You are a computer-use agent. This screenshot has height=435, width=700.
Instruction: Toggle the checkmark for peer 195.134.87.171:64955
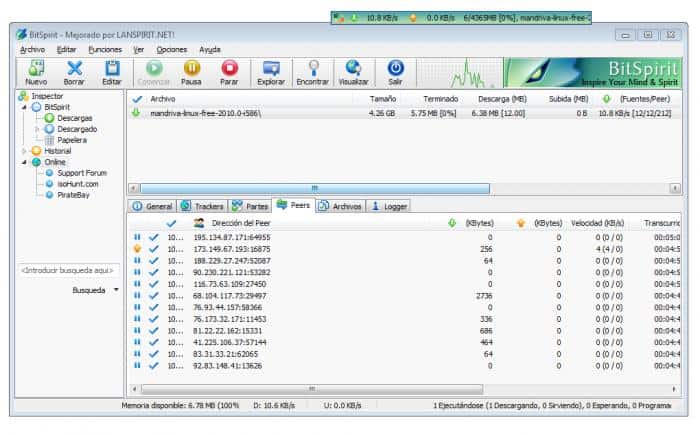pos(154,237)
